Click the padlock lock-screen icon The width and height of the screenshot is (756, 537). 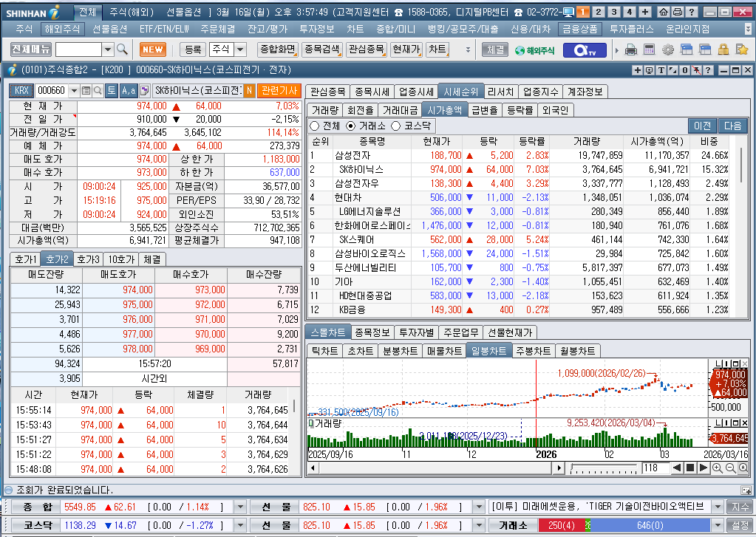tap(723, 49)
